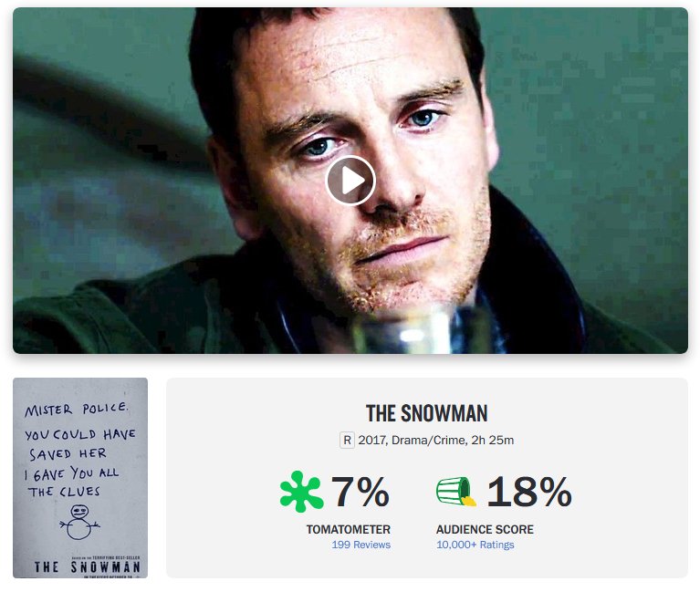
Task: Click the spilled popcorn bucket icon
Action: coord(455,492)
